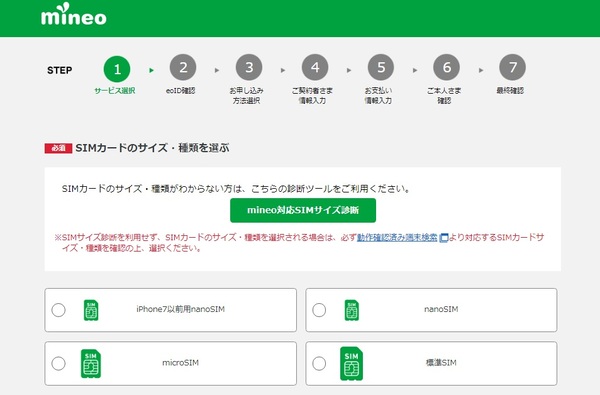Click the mineo logo in header
This screenshot has width=600, height=395.
pos(73,15)
